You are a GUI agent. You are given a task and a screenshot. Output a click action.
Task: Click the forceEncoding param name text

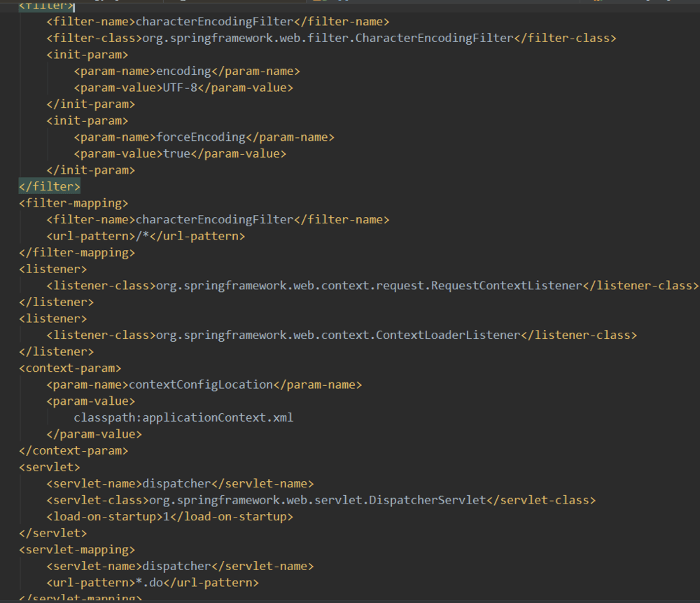coord(201,137)
